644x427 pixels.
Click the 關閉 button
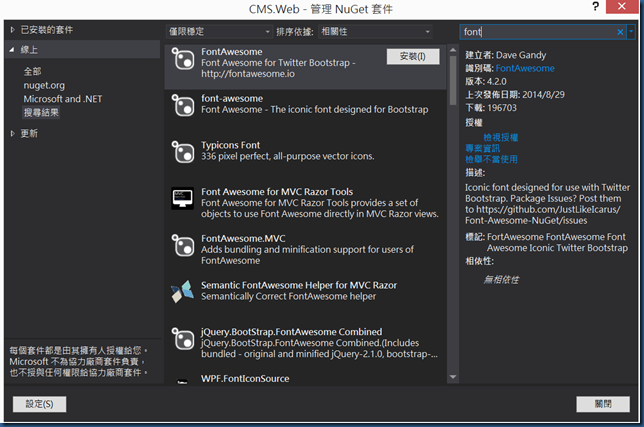tap(603, 404)
